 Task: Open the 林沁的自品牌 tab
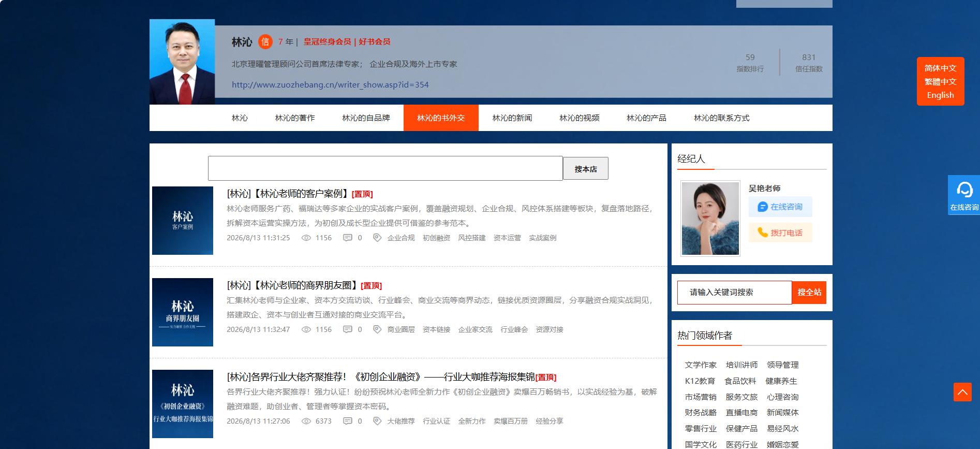(366, 118)
